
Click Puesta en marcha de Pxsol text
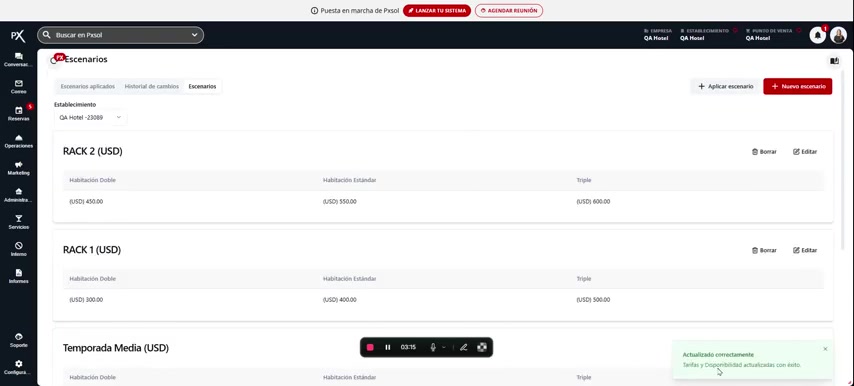(x=360, y=10)
